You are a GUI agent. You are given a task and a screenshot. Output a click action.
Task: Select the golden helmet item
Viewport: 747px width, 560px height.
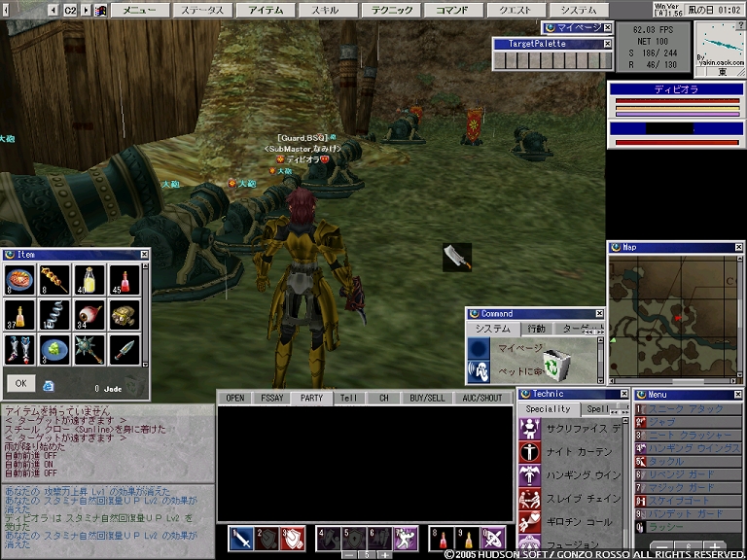click(124, 315)
